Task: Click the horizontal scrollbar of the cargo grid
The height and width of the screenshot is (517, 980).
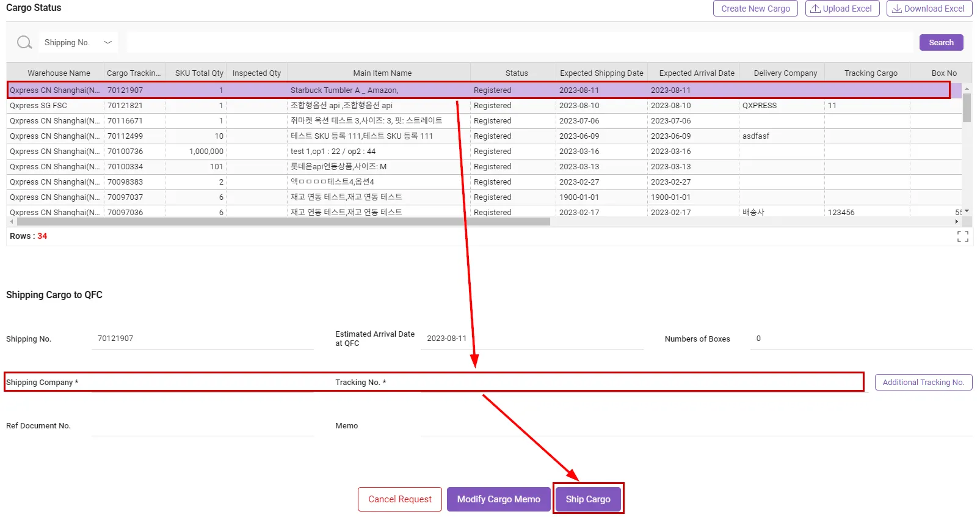Action: (283, 222)
